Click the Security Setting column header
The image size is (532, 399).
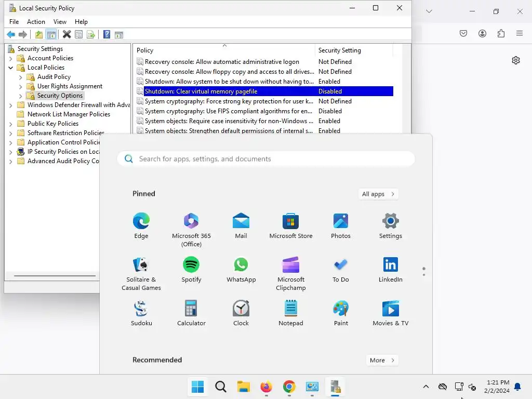tap(354, 50)
